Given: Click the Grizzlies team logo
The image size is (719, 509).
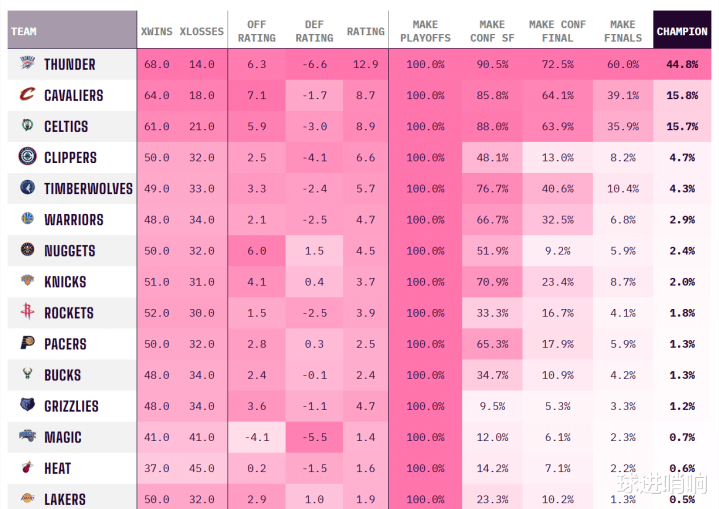Looking at the screenshot, I should click(x=28, y=404).
